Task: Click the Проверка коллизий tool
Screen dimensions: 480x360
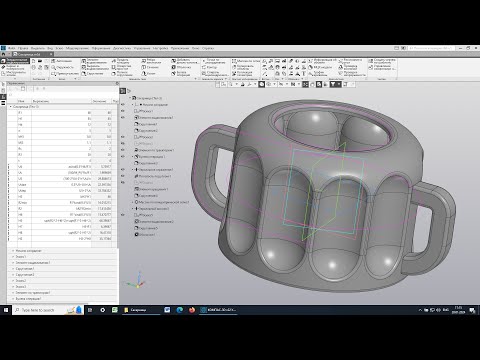Action: (x=348, y=67)
